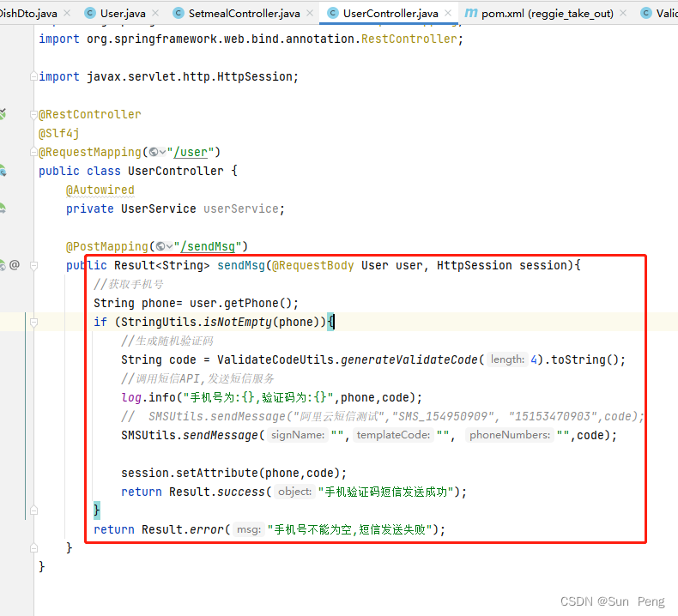Click the //获取手机号 comment

coord(129,284)
